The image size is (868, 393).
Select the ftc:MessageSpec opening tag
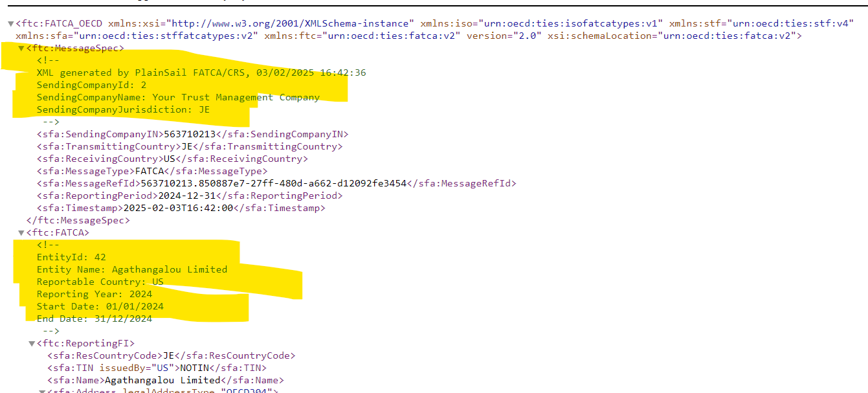pos(75,48)
